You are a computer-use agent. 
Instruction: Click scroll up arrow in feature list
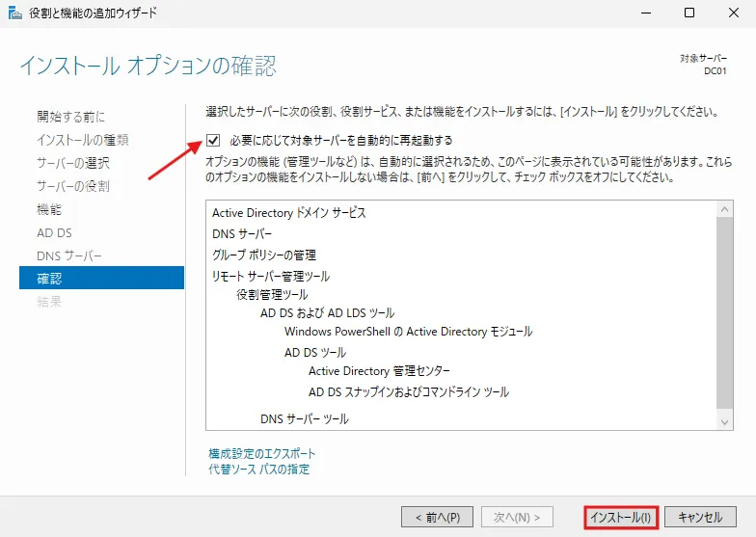point(724,209)
